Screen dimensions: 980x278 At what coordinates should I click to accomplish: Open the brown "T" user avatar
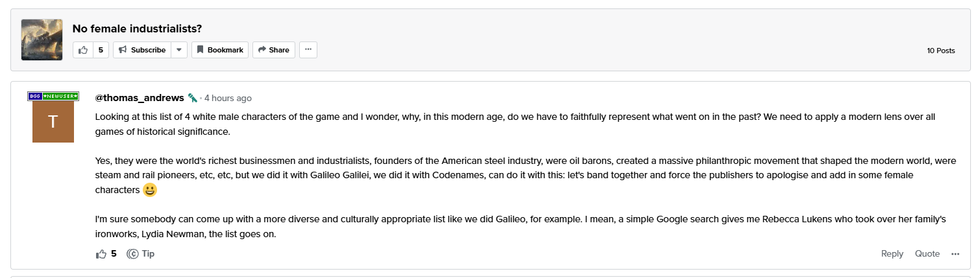coord(53,122)
